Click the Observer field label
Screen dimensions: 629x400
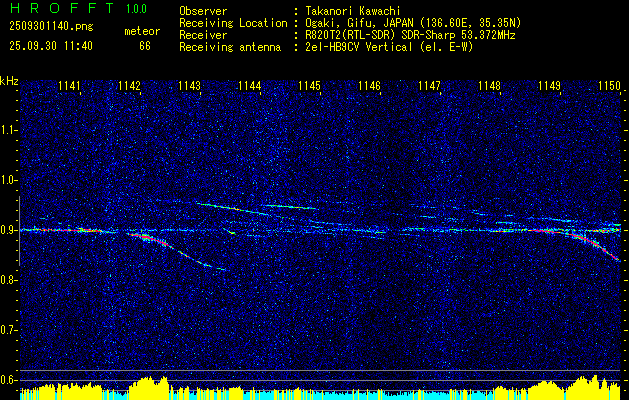click(x=203, y=11)
